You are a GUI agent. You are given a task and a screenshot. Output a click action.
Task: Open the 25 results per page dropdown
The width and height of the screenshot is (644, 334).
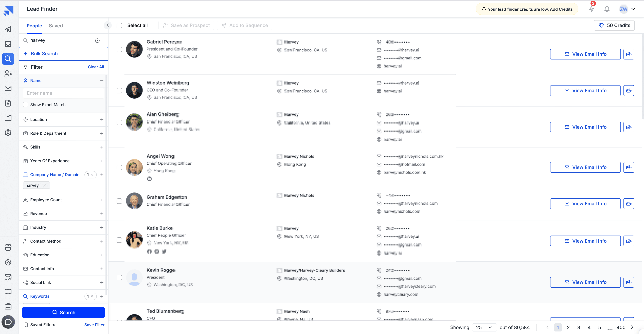click(x=484, y=327)
